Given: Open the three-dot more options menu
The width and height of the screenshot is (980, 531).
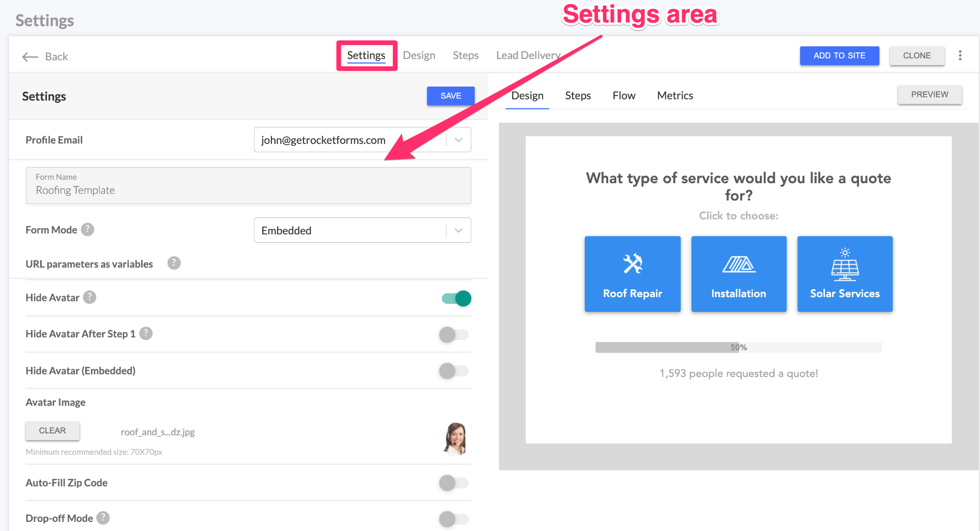Looking at the screenshot, I should pyautogui.click(x=960, y=55).
